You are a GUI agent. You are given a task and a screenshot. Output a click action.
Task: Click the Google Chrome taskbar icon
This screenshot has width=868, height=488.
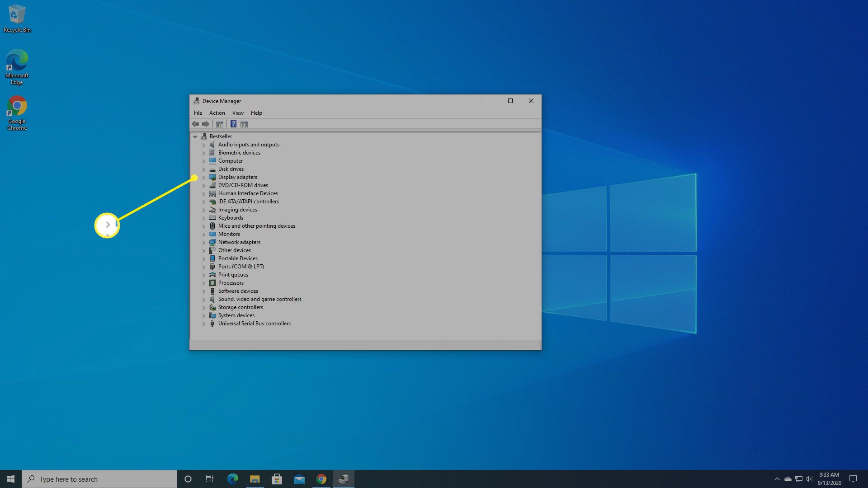pyautogui.click(x=321, y=479)
